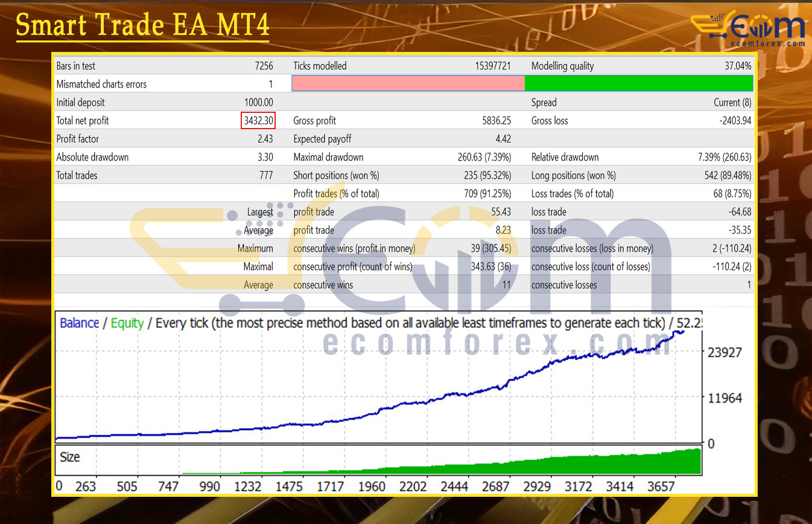Click the 1960 marker on horizontal axis
Screen dimensions: 812x524
[x=372, y=487]
